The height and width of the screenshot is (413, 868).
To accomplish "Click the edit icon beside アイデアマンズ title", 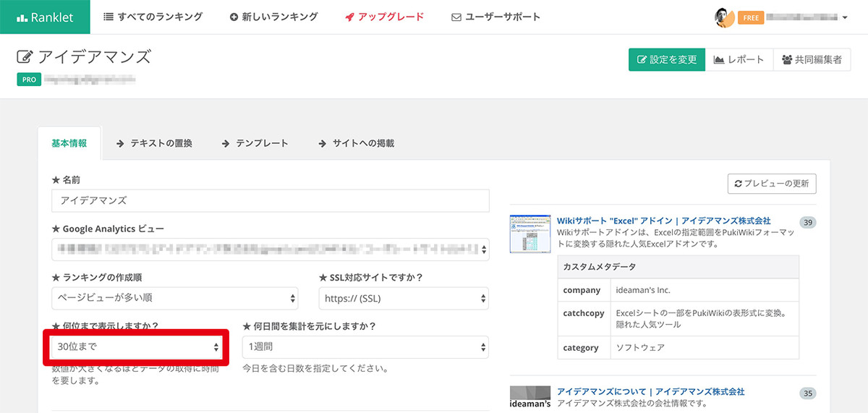I will tap(25, 57).
